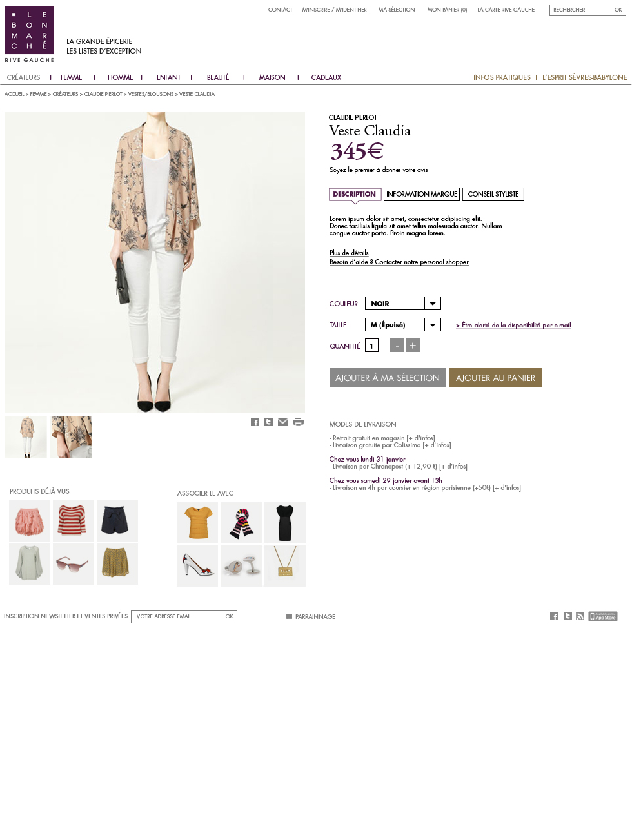Share product on Twitter under the photo

tap(268, 422)
